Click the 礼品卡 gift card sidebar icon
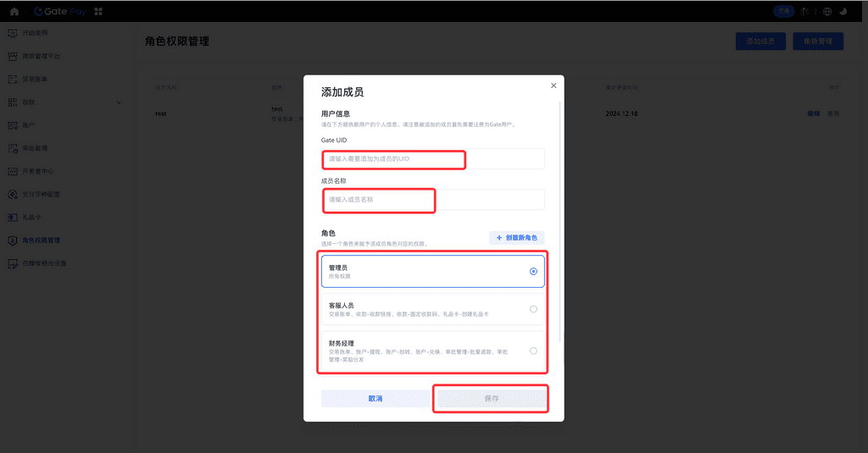868x453 pixels. pos(13,218)
